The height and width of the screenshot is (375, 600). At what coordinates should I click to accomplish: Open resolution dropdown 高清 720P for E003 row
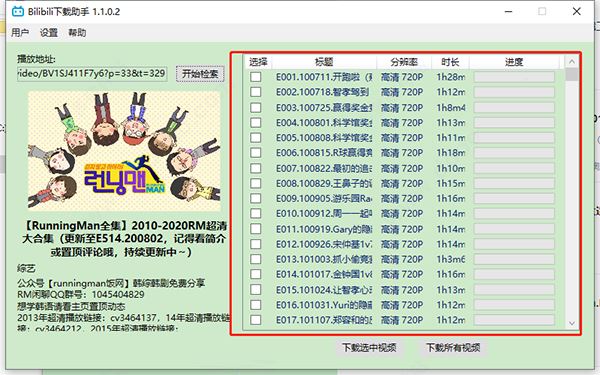[402, 108]
